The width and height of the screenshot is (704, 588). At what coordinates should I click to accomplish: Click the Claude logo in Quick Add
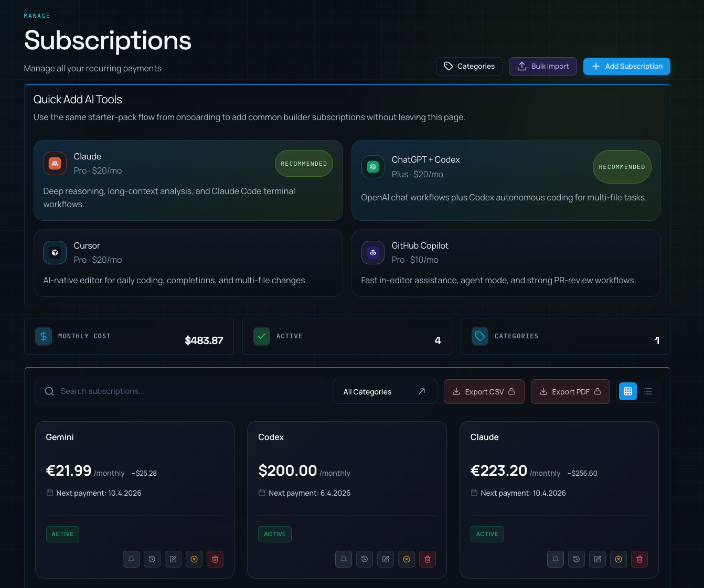pyautogui.click(x=55, y=164)
